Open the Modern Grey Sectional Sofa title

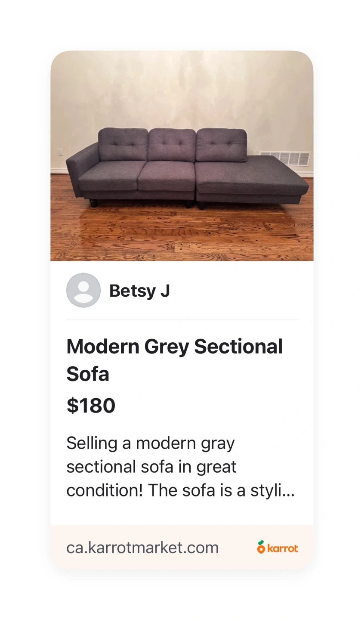[x=174, y=360]
